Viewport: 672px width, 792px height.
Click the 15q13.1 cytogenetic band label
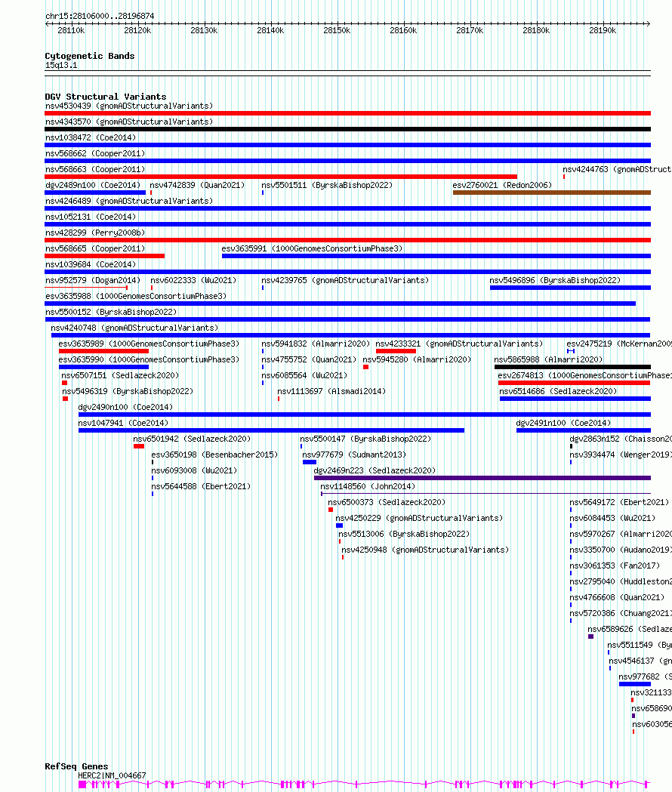coord(61,65)
